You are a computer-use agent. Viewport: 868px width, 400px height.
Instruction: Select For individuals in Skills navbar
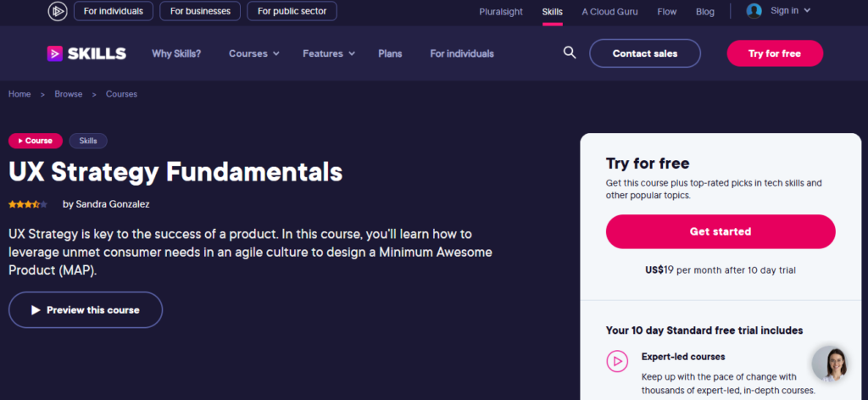pos(462,53)
